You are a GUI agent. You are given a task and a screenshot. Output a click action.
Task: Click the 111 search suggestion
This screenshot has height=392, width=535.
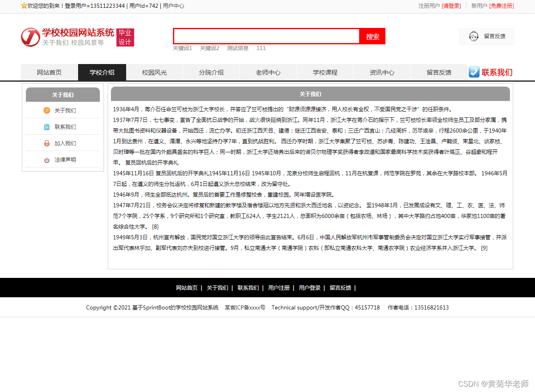(x=261, y=48)
